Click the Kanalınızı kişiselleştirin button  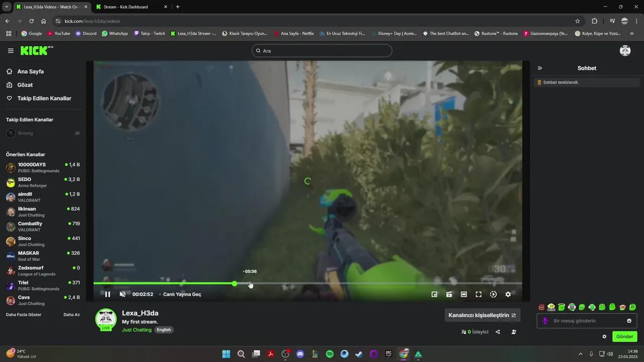(482, 315)
